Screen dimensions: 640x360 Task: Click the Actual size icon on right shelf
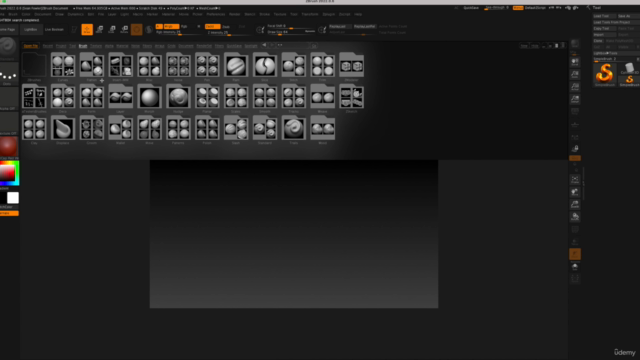(575, 87)
